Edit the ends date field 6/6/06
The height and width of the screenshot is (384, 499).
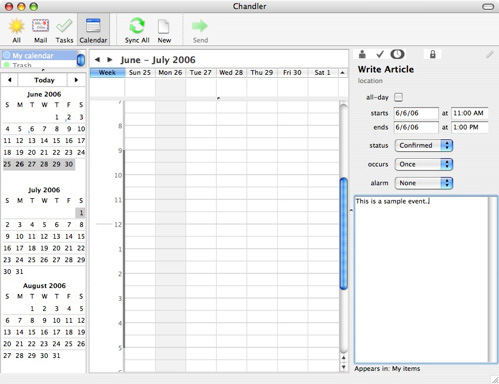(416, 127)
